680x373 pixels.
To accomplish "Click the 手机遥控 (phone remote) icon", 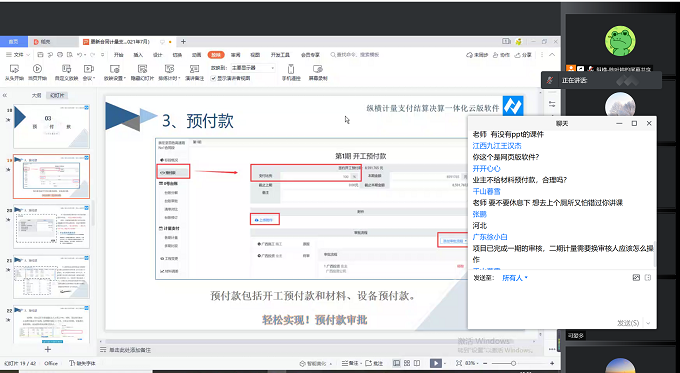I will pyautogui.click(x=291, y=69).
